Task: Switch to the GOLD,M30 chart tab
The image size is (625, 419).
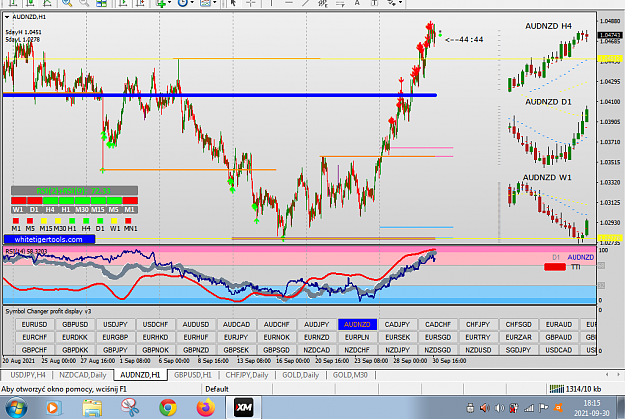Action: click(350, 375)
